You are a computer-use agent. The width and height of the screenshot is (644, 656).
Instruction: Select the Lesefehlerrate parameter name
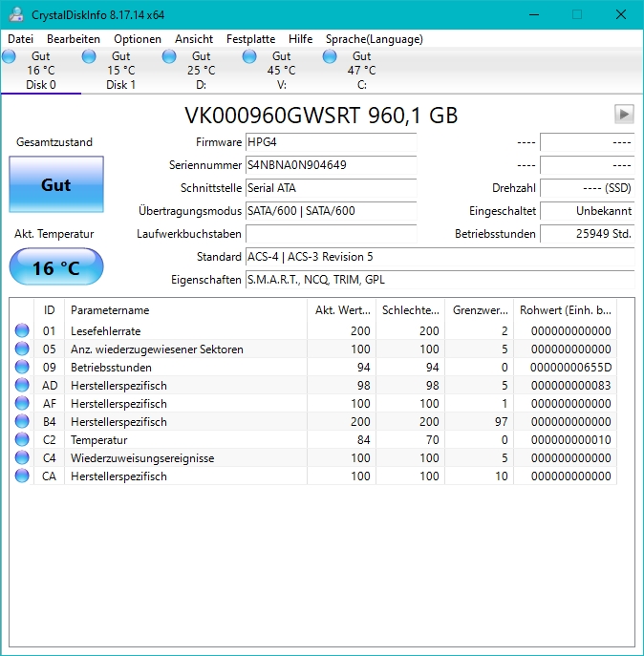pos(105,331)
